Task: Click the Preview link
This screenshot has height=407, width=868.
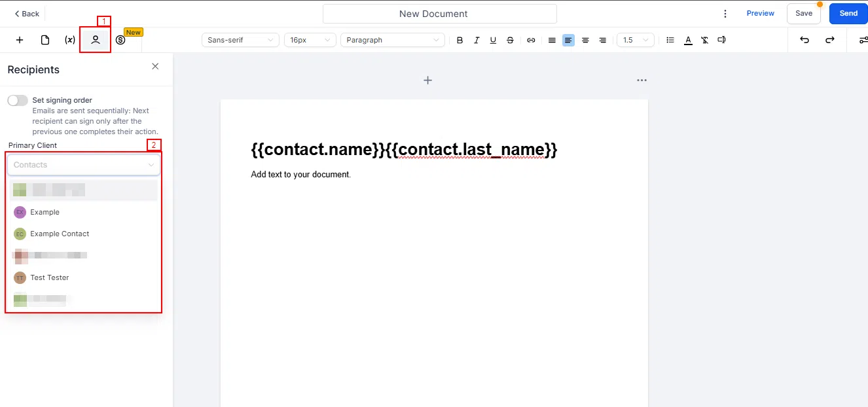Action: (760, 13)
